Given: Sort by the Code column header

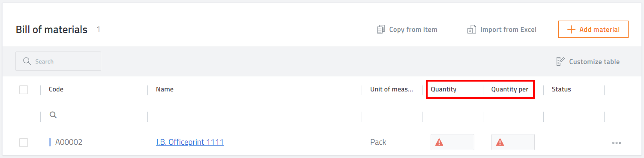Looking at the screenshot, I should tap(56, 89).
